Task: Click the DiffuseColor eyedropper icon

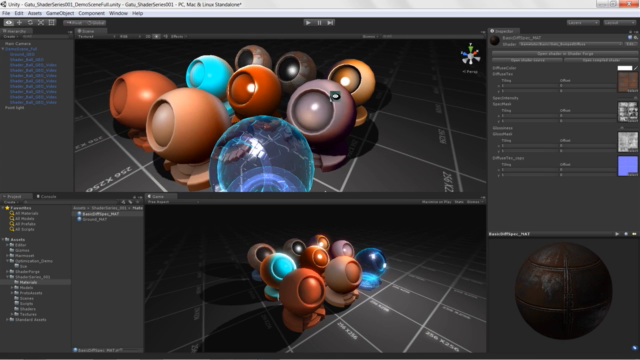Action: click(x=636, y=68)
